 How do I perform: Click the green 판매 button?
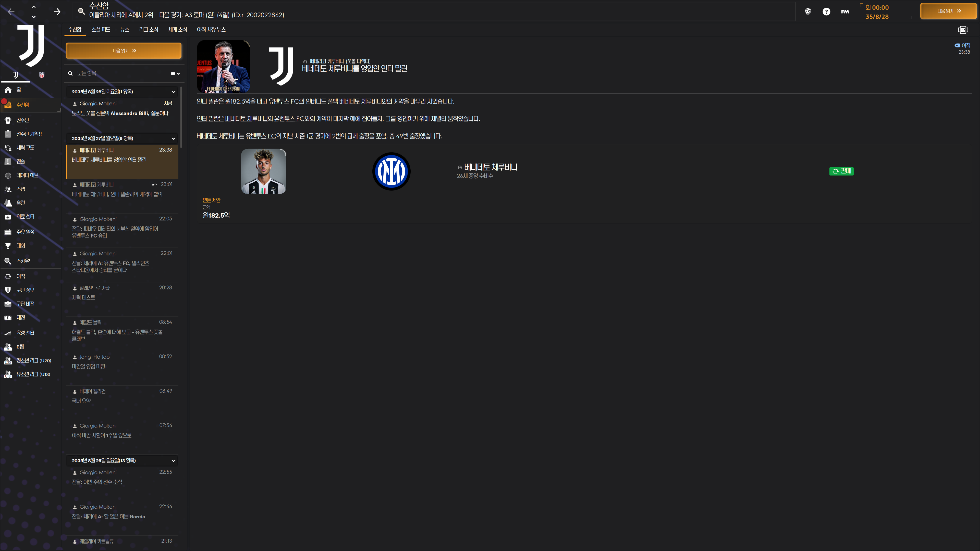tap(841, 171)
